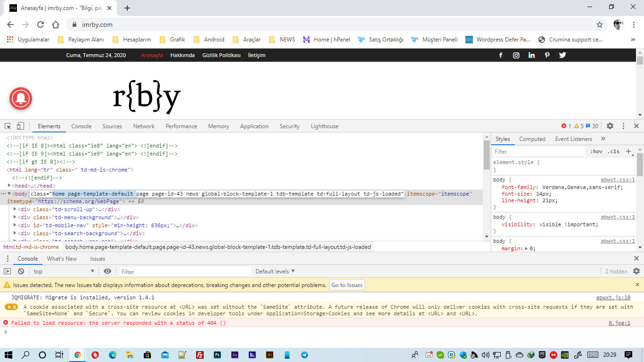Screen dimensions: 644x362
Task: Toggle the device toolbar in DevTools
Action: pos(20,126)
